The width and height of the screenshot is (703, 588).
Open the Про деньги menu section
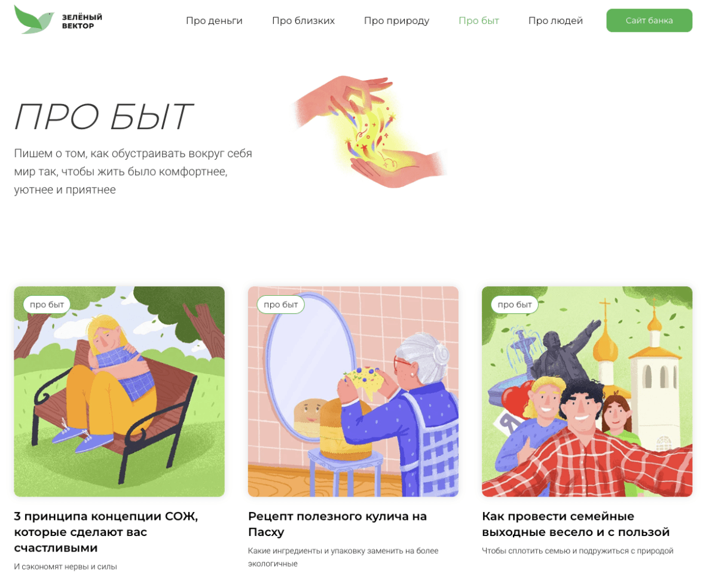coord(214,20)
